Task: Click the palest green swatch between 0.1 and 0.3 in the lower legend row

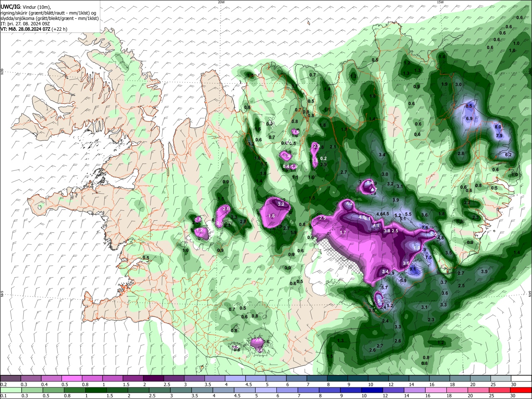Action: 10,390
